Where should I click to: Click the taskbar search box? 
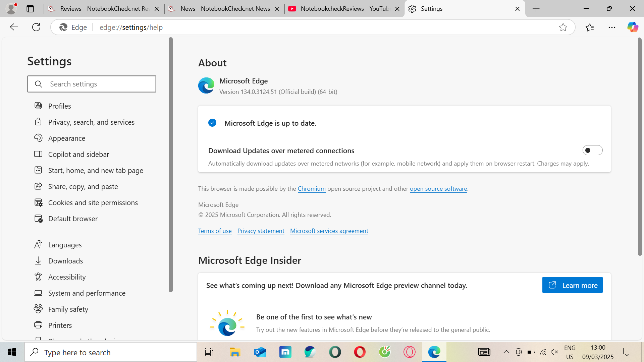[111, 352]
